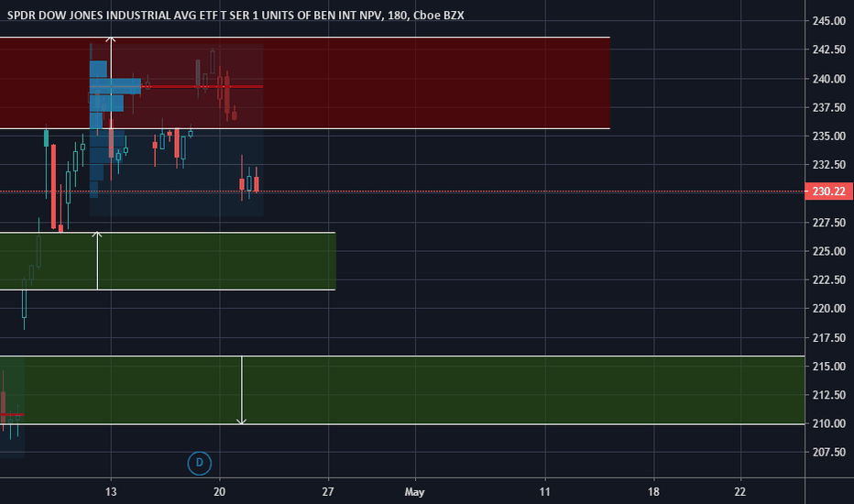Click the 27 date label on time axis
Viewport: 854px width, 504px height.
[x=327, y=492]
